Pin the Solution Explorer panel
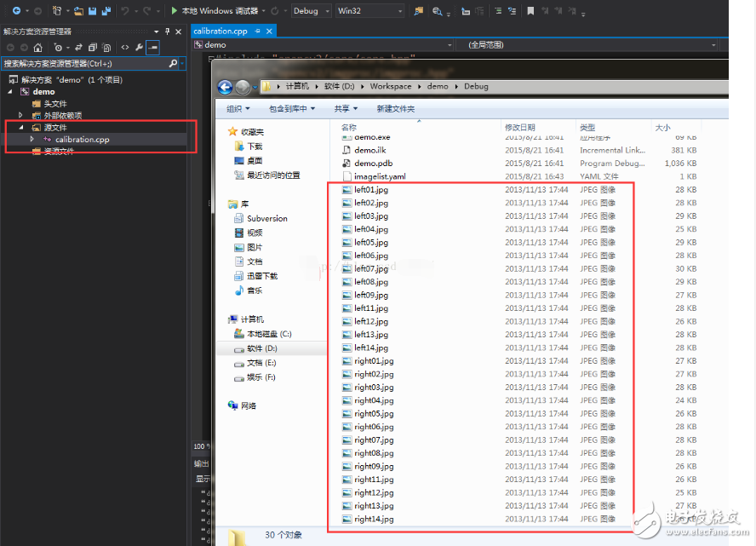756x546 pixels. coord(167,31)
